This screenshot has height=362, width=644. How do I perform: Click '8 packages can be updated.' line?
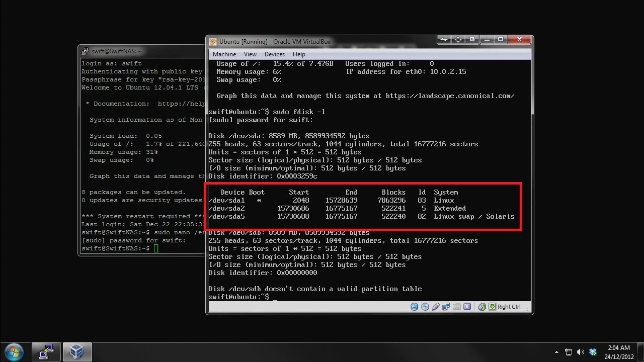pyautogui.click(x=134, y=192)
